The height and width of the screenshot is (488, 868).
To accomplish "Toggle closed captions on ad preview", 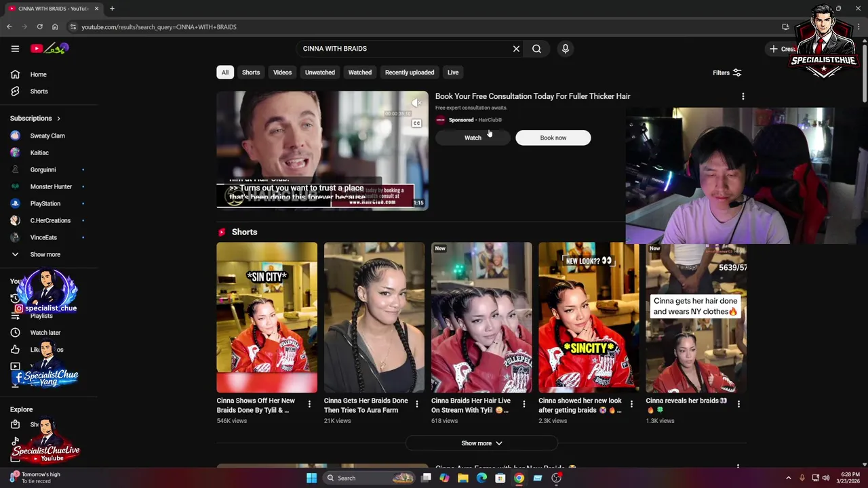I will click(x=416, y=123).
